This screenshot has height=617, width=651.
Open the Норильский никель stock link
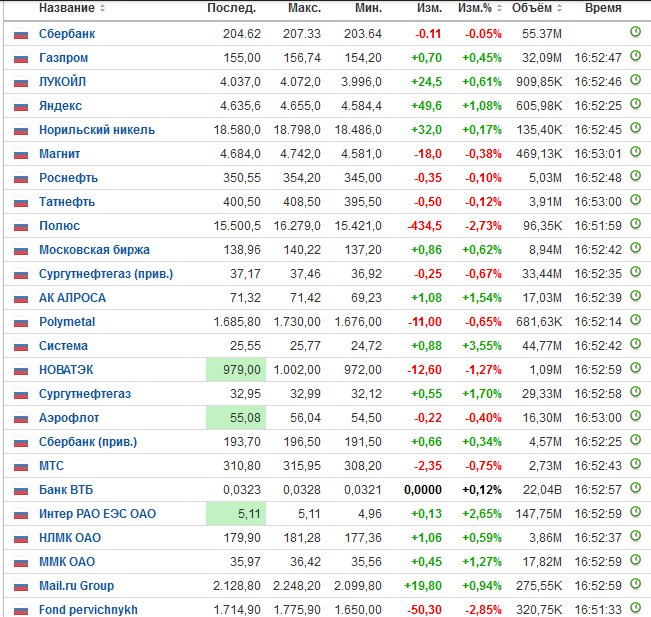(x=97, y=130)
